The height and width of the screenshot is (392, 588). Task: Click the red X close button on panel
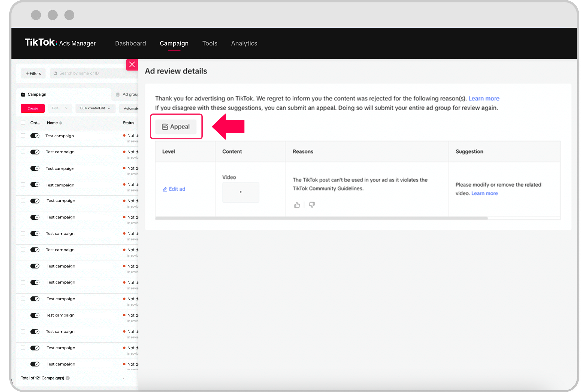click(x=132, y=64)
